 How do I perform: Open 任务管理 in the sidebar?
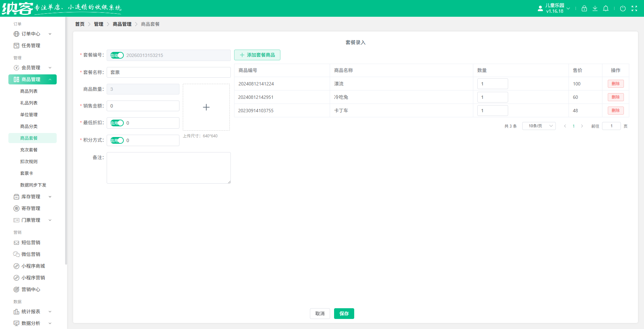tap(31, 46)
